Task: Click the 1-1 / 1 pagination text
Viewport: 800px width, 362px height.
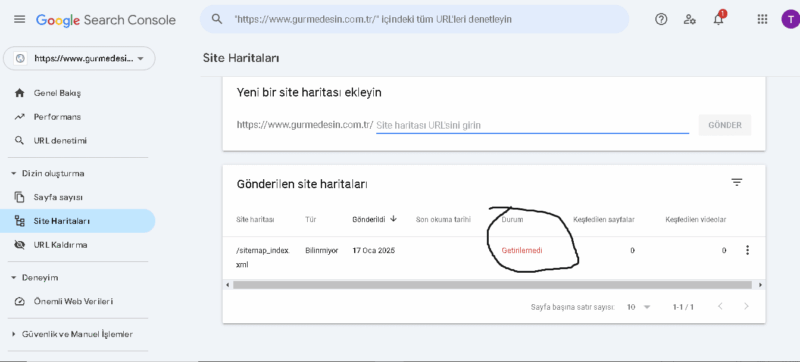Action: (683, 307)
